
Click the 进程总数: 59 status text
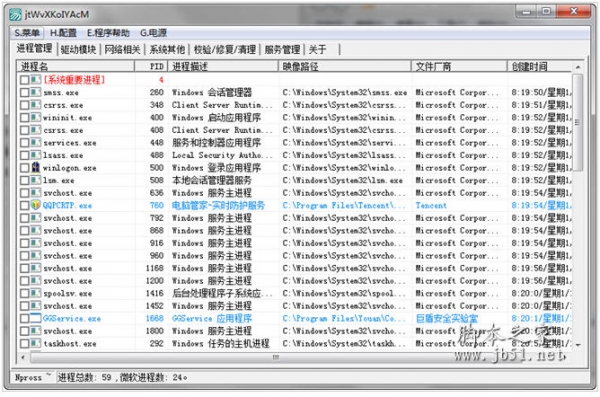click(84, 377)
